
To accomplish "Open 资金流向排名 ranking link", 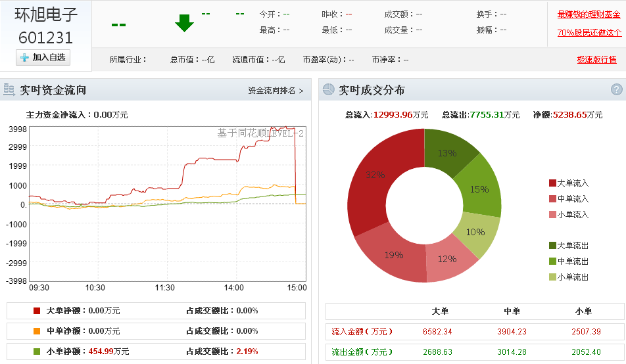I will tap(276, 91).
